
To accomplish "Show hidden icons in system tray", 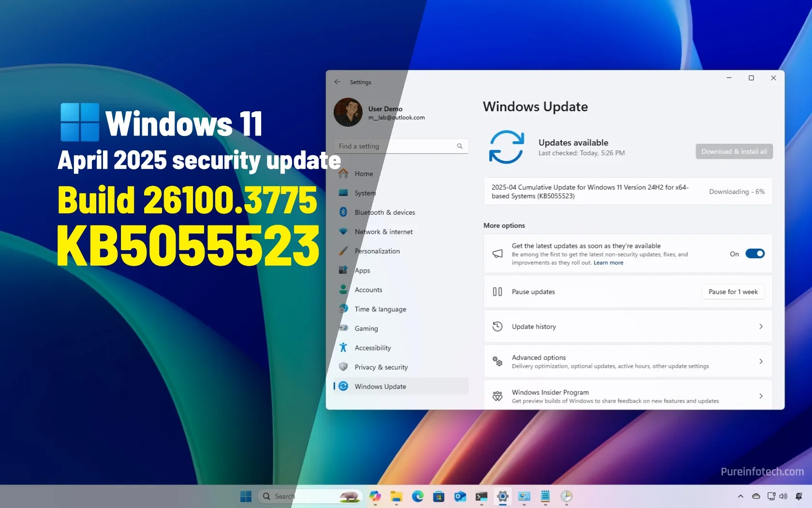I will (740, 496).
